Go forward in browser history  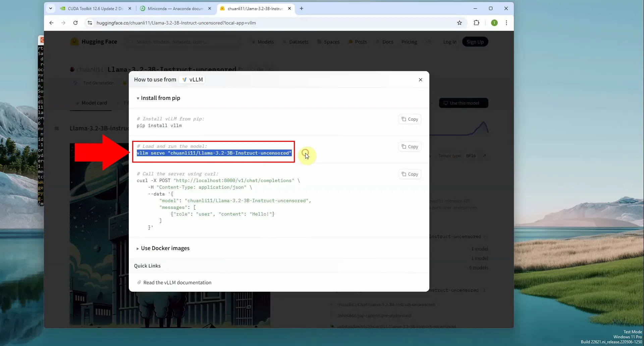point(63,23)
